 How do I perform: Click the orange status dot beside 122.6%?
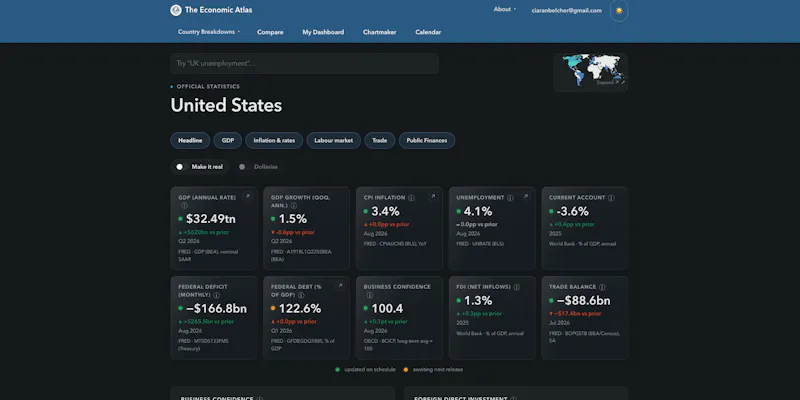click(x=273, y=309)
